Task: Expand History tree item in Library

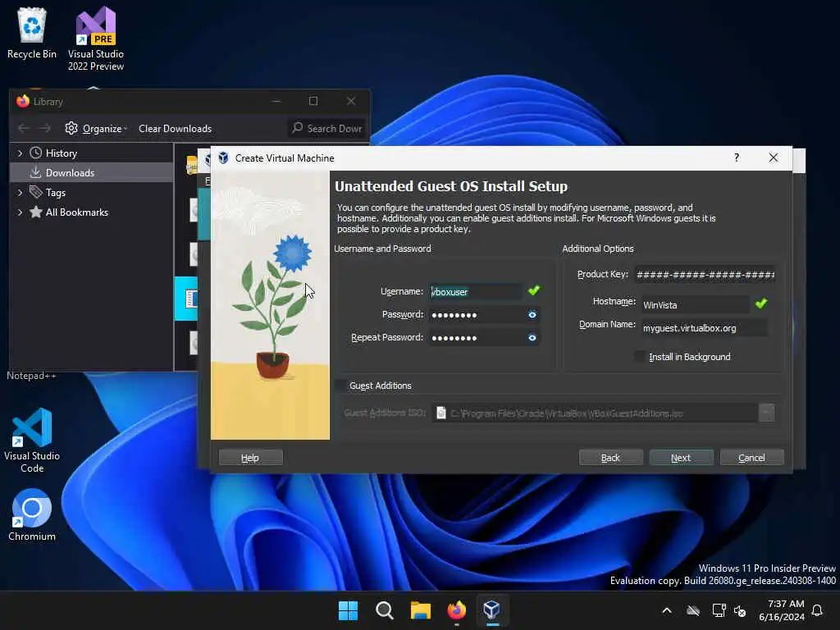Action: click(x=20, y=153)
